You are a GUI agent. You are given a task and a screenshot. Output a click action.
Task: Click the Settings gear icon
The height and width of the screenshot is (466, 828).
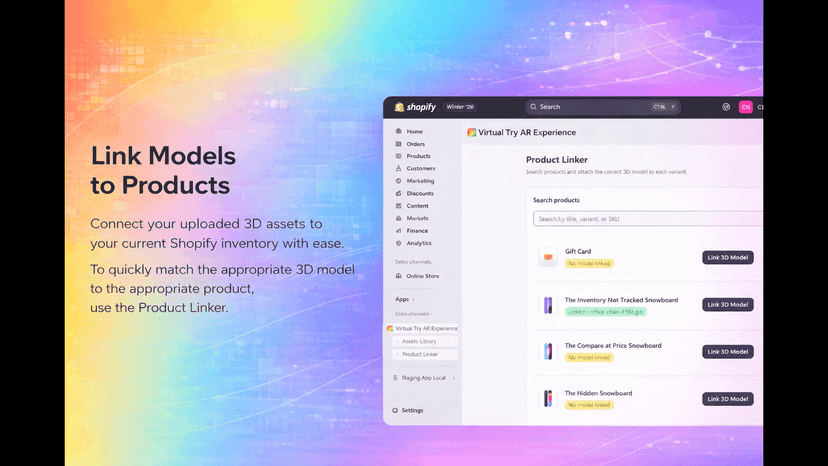click(x=395, y=410)
